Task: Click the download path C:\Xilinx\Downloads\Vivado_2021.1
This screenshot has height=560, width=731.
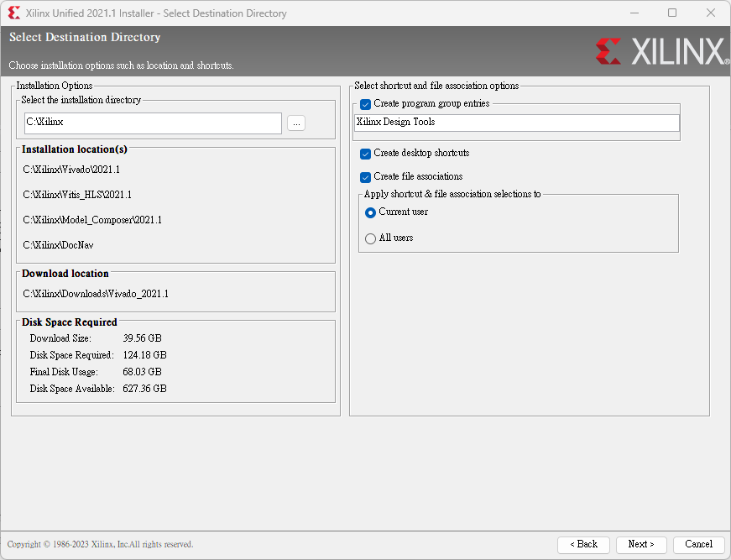Action: pos(96,294)
